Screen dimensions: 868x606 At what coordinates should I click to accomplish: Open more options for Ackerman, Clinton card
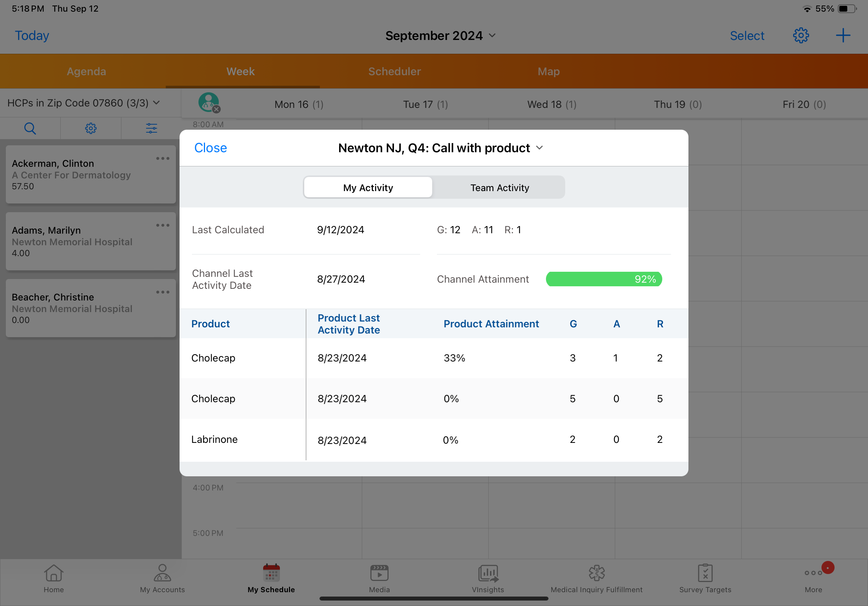coord(162,159)
